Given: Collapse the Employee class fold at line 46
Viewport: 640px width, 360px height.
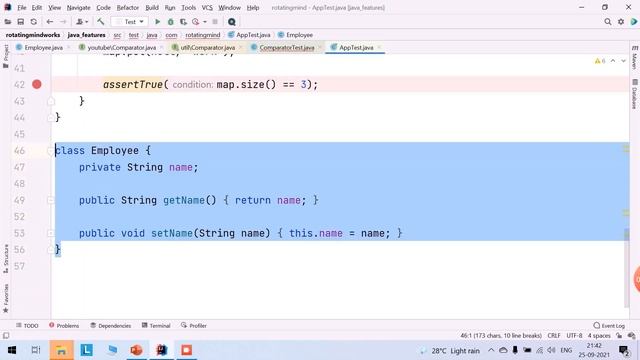Looking at the screenshot, I should click(x=50, y=151).
